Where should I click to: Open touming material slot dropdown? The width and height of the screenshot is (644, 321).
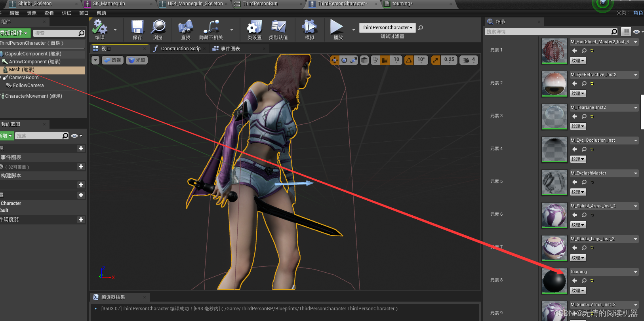[604, 272]
